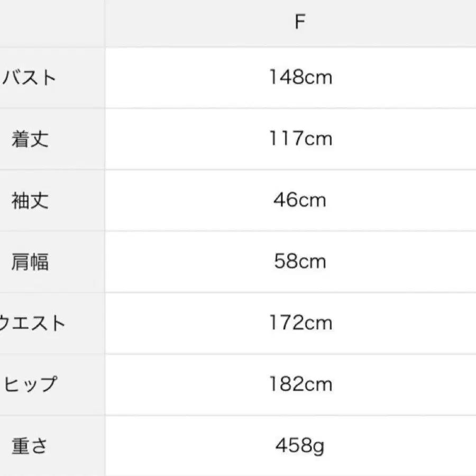Viewport: 476px width, 476px height.
Task: Click the 148cm bust value
Action: (x=300, y=78)
